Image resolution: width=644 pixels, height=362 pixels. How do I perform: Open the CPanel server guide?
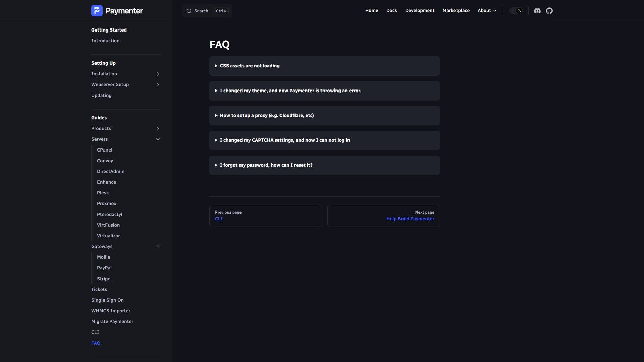tap(105, 150)
